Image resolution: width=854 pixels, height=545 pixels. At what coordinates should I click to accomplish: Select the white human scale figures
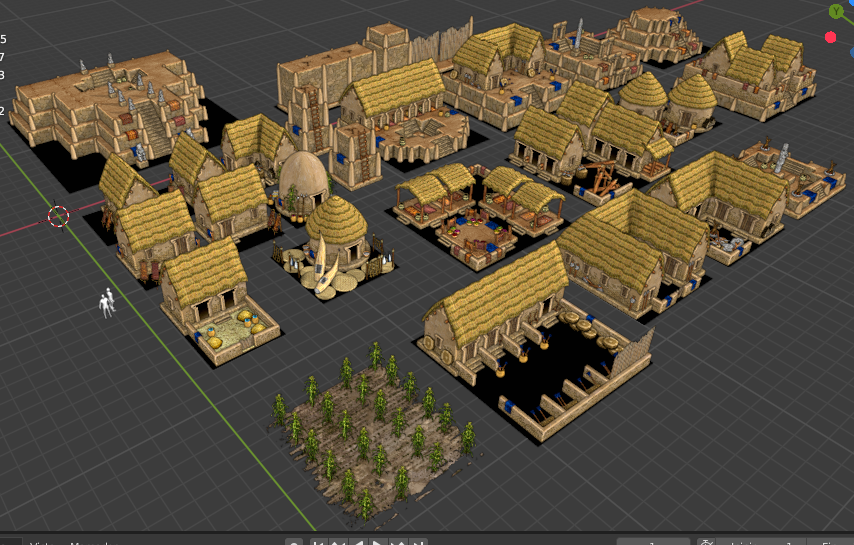tap(107, 303)
